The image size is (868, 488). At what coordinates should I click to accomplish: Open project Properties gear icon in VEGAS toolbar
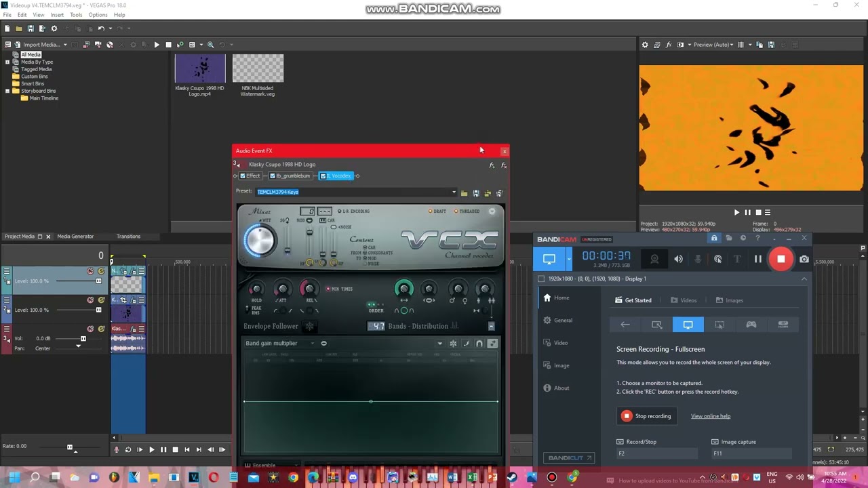pyautogui.click(x=54, y=28)
